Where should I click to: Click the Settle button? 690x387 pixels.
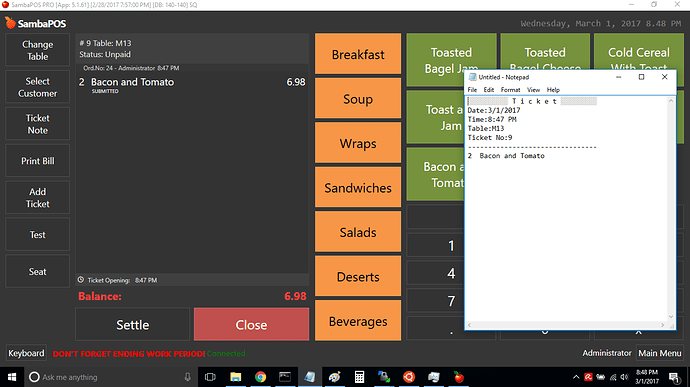(x=132, y=324)
